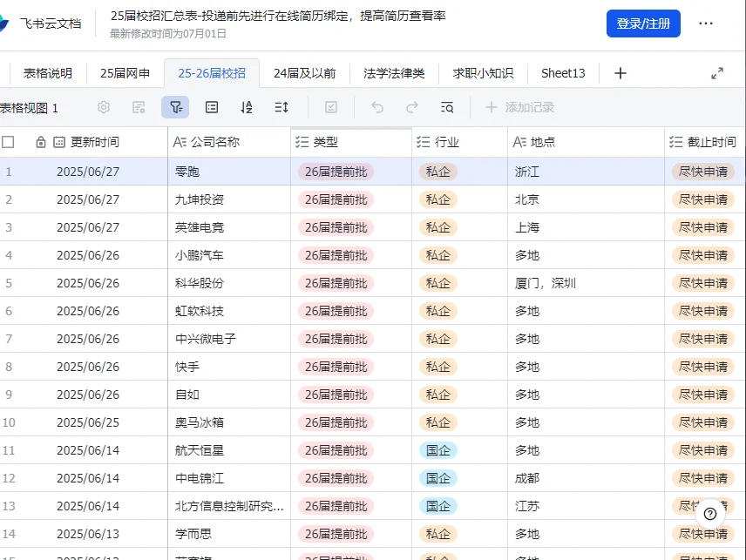Select the 虹软科技 company cell
Viewport: 746px width, 560px height.
[229, 311]
